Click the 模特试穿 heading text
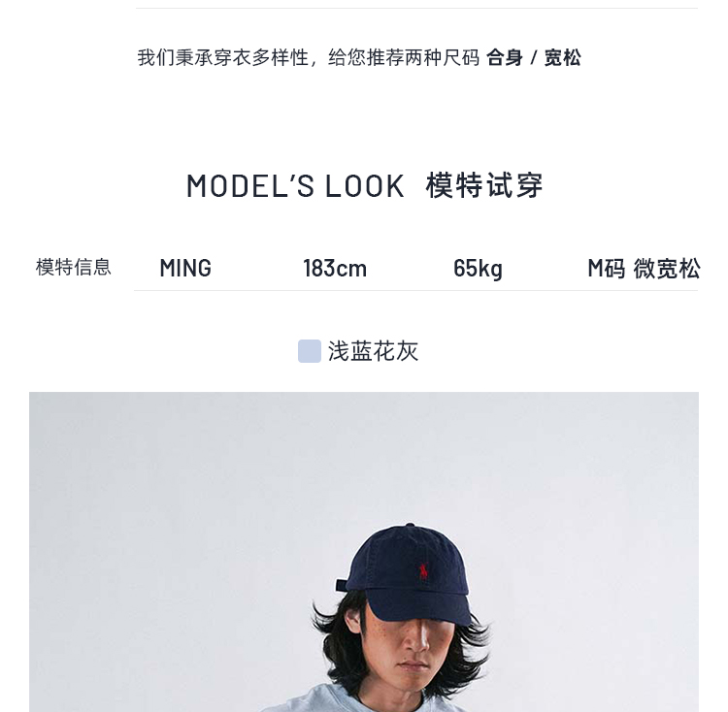 click(x=484, y=185)
